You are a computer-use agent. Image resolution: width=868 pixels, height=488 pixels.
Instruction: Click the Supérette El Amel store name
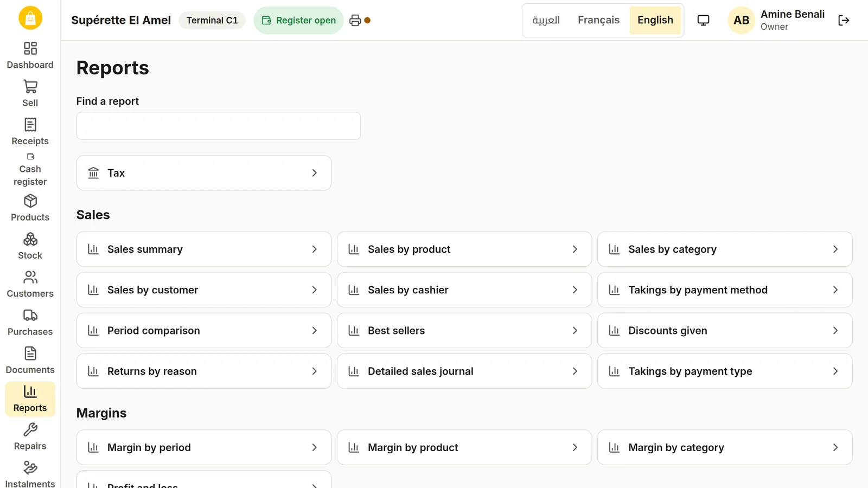click(x=121, y=21)
